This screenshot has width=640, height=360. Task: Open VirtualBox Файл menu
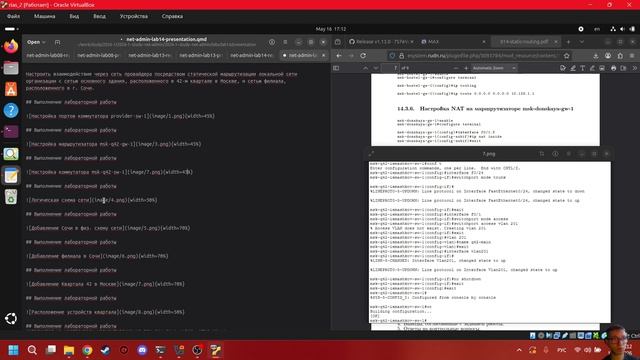coord(13,16)
